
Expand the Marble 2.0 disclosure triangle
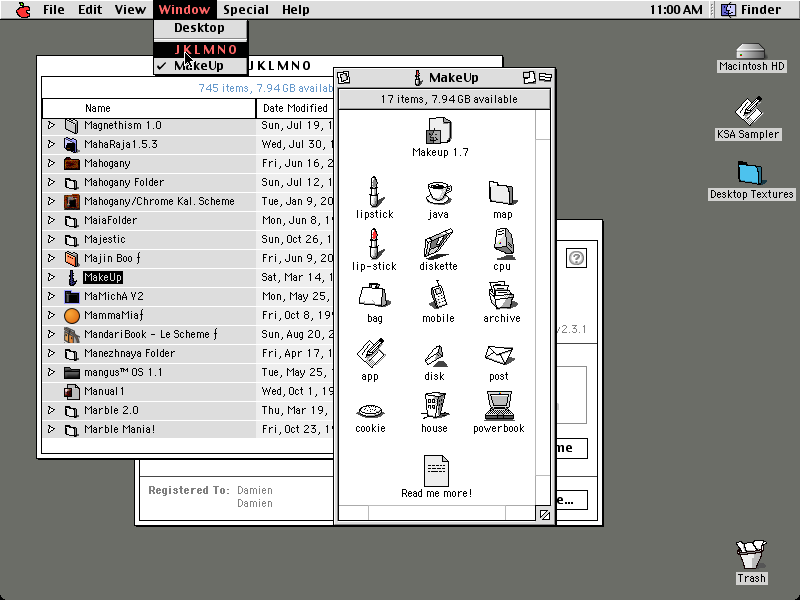tap(51, 410)
